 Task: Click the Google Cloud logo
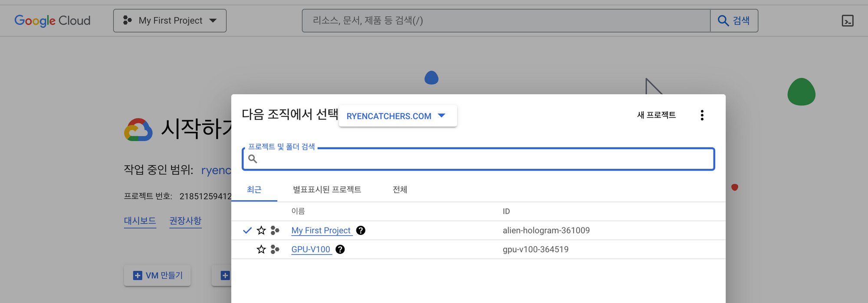pos(53,20)
